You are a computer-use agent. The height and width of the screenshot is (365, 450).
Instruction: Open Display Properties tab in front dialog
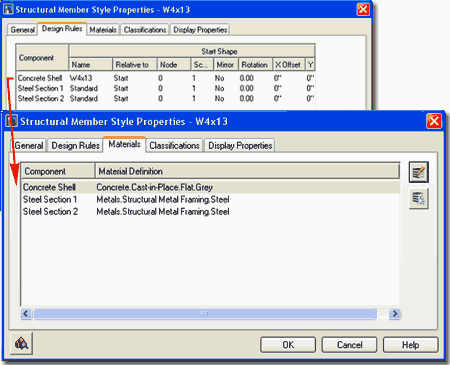pos(240,146)
